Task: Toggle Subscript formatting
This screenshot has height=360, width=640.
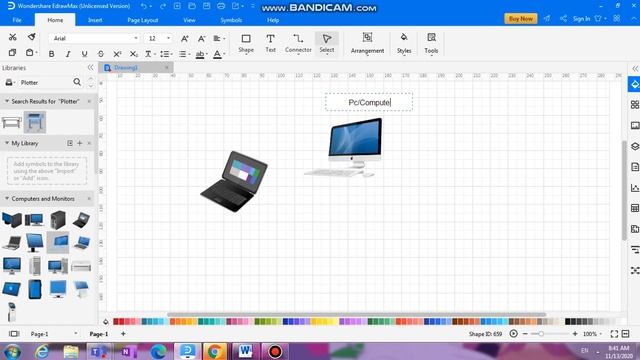Action: tap(133, 54)
